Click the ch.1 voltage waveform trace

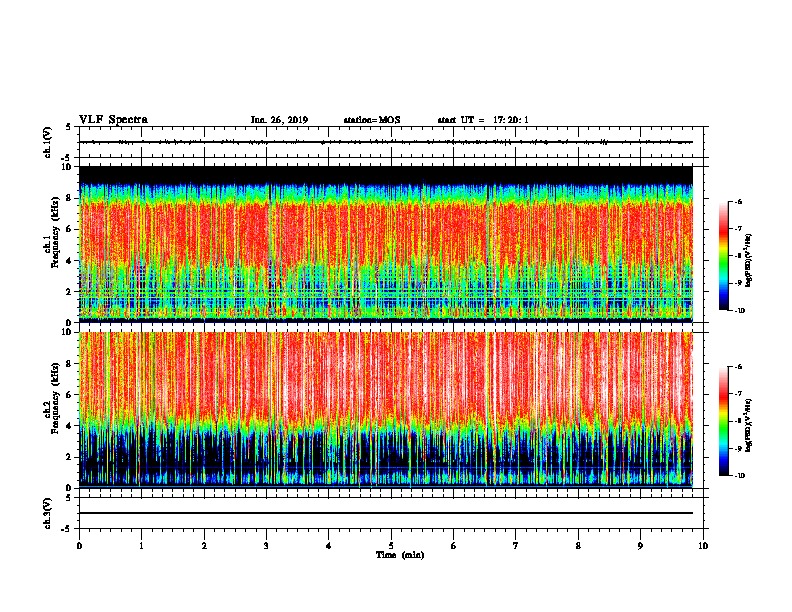click(x=386, y=142)
